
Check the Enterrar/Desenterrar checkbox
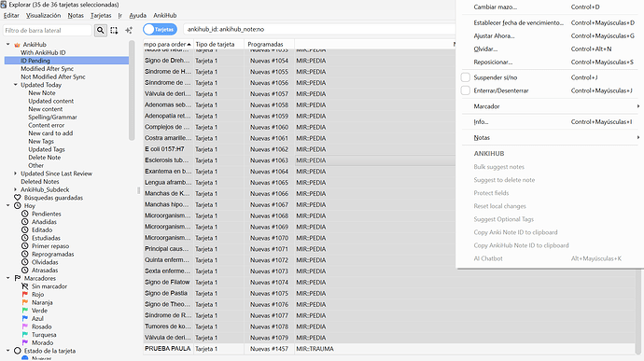466,90
